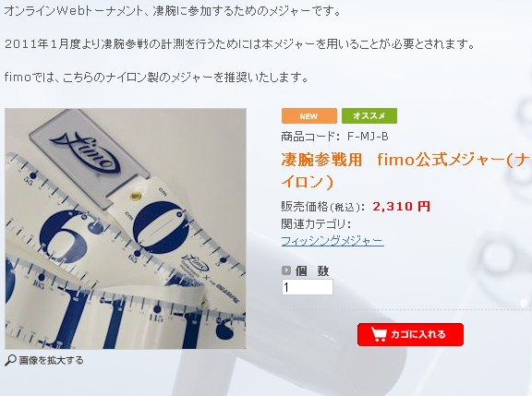Click the orange NEW badge
Screen dimensions: 532x396
point(309,116)
